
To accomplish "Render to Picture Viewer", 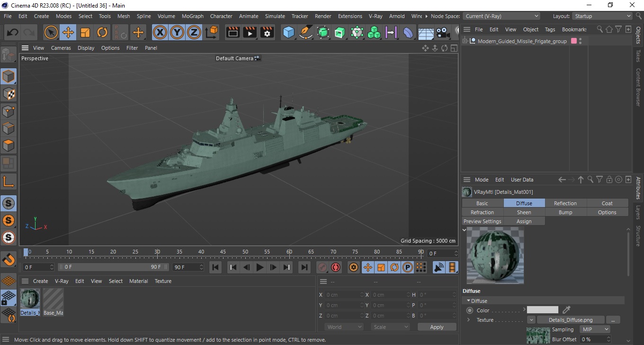I will click(250, 33).
